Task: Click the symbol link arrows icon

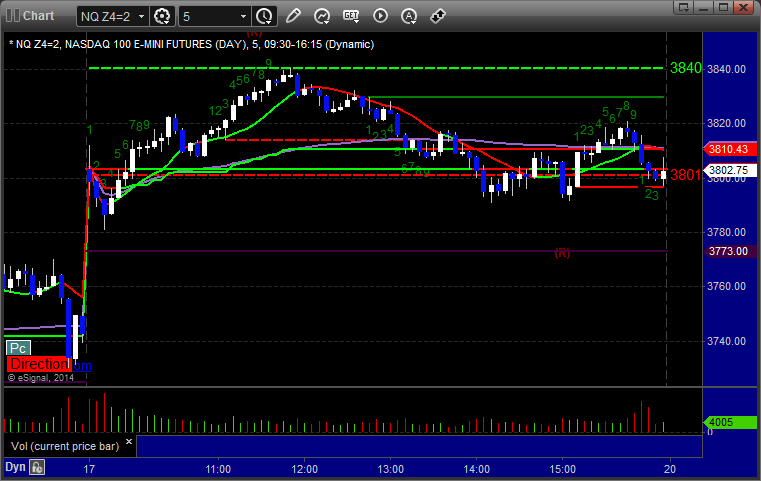Action: 438,16
